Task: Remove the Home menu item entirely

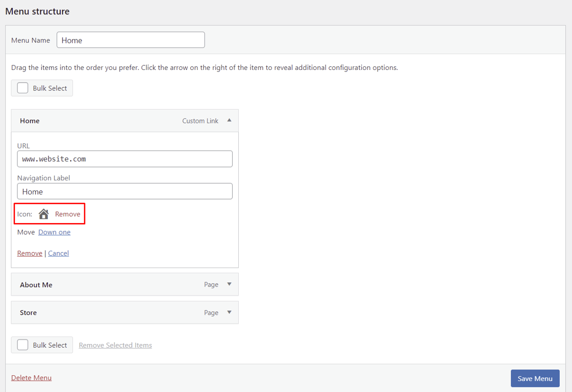Action: point(29,253)
